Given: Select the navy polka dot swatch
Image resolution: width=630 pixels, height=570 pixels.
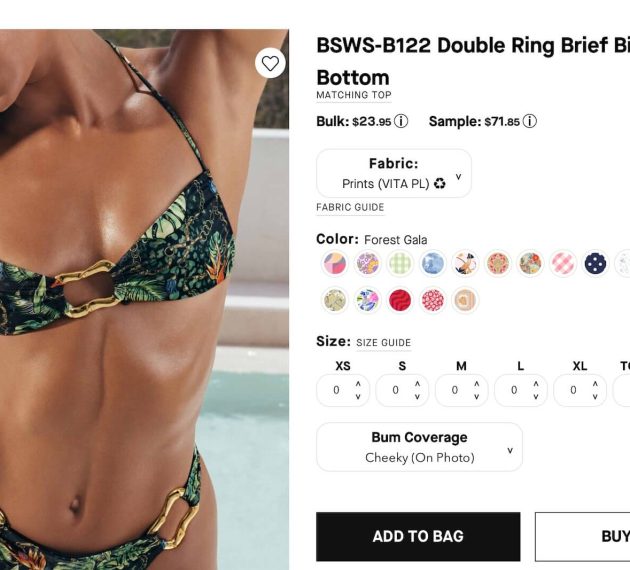Looking at the screenshot, I should tap(595, 264).
